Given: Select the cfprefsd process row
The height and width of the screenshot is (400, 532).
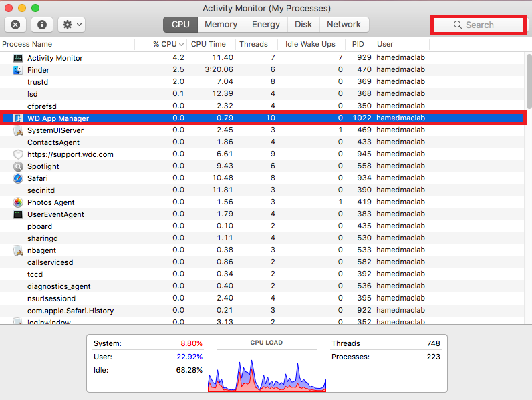Looking at the screenshot, I should coord(262,106).
